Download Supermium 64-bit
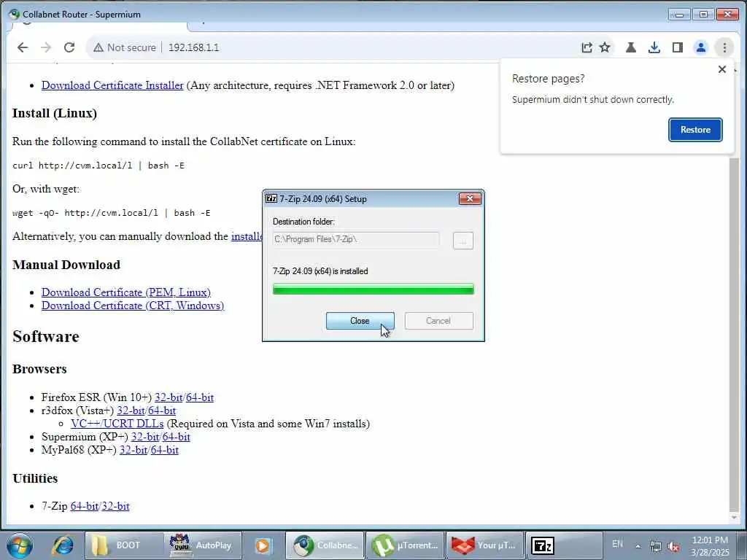747x560 pixels. pyautogui.click(x=177, y=437)
